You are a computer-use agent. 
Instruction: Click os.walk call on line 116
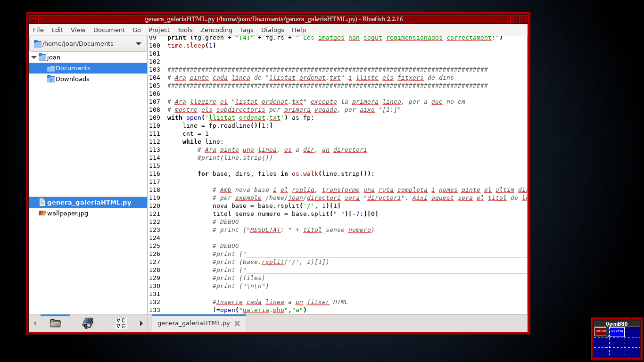pyautogui.click(x=305, y=174)
